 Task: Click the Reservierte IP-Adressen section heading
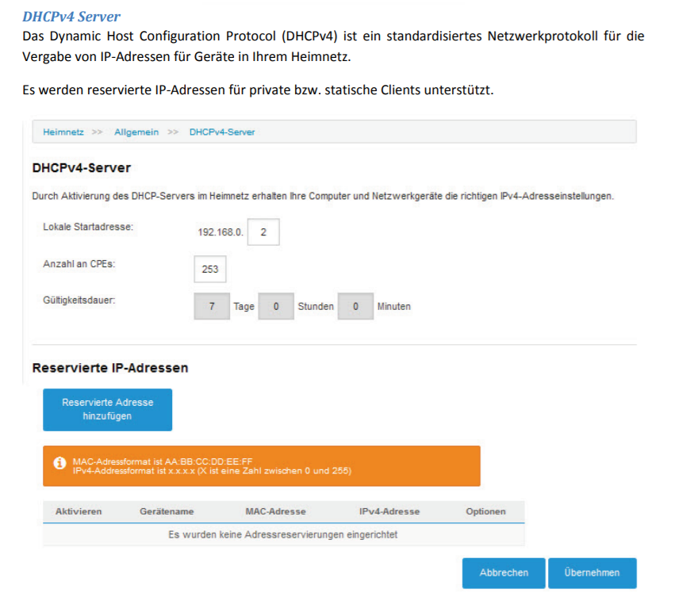110,369
